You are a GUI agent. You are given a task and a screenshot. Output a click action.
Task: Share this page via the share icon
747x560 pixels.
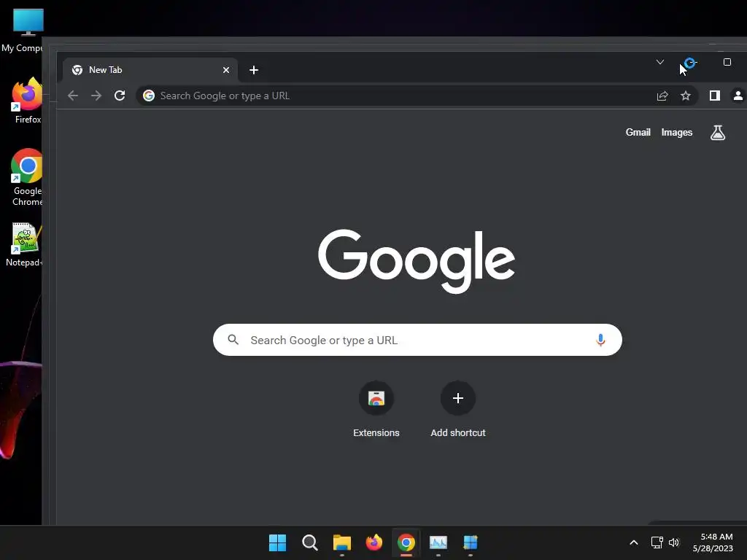click(x=662, y=96)
